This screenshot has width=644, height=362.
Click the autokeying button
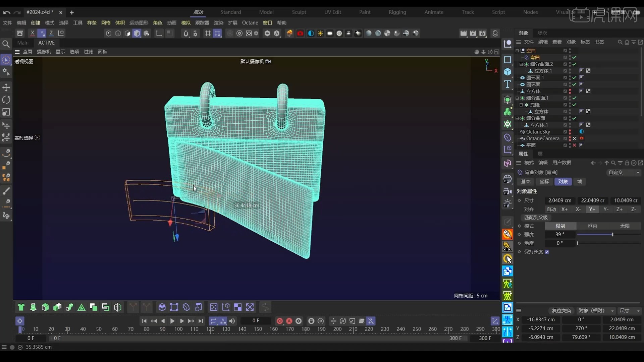(289, 321)
